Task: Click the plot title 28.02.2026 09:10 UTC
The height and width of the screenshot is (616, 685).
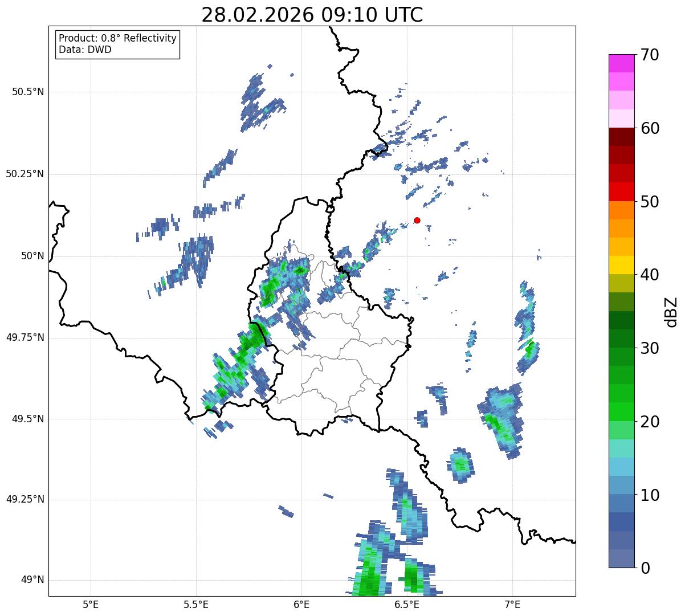Action: pos(312,15)
